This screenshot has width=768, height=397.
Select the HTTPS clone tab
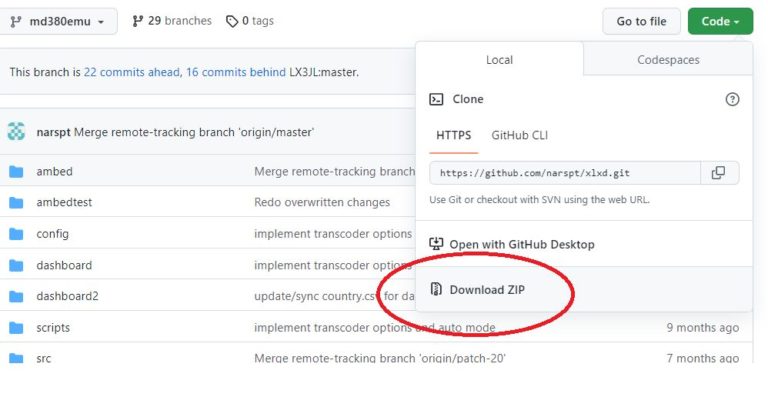pos(454,136)
